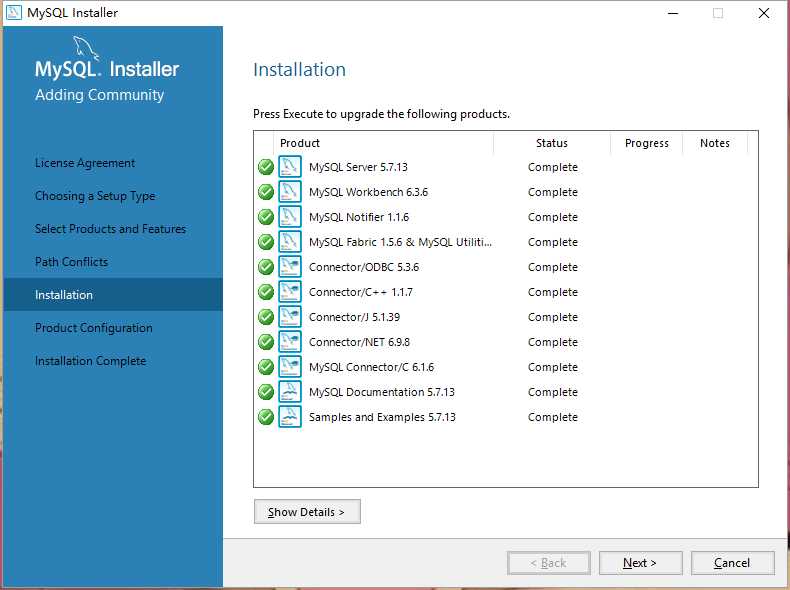Click Complete status of MySQL Workbench 6.3.6
This screenshot has width=790, height=590.
553,192
